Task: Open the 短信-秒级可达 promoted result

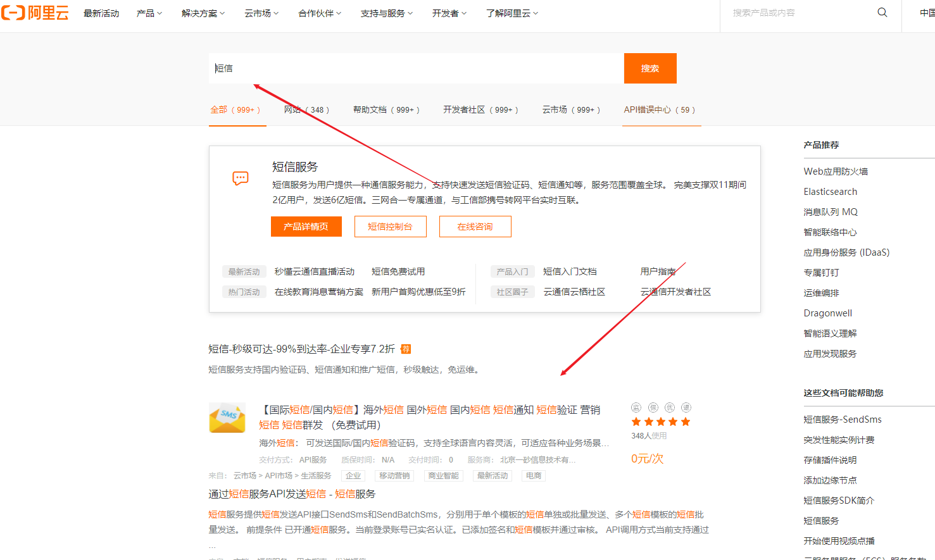Action: point(302,349)
